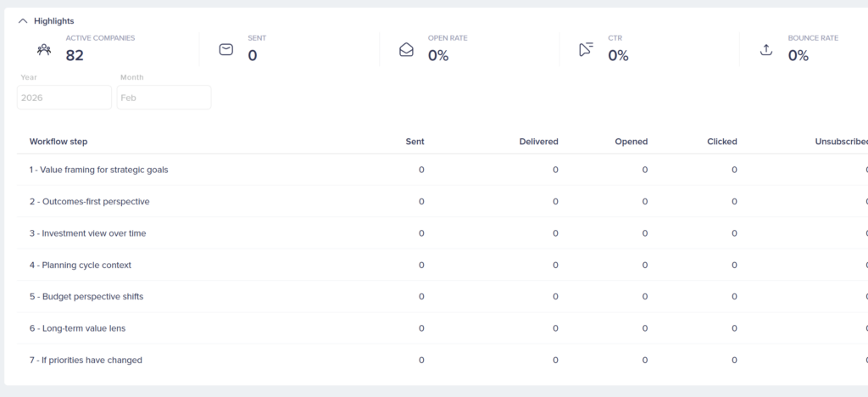
Task: Click the Clicked column header
Action: [721, 142]
